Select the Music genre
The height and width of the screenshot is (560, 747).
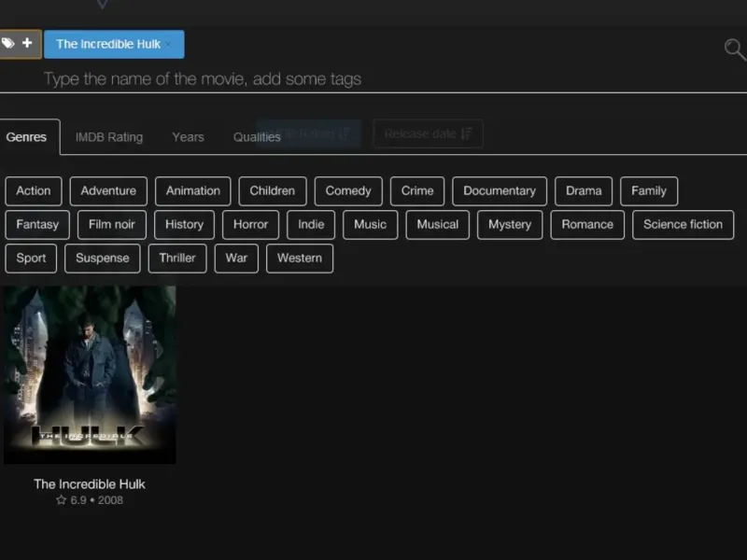coord(370,225)
